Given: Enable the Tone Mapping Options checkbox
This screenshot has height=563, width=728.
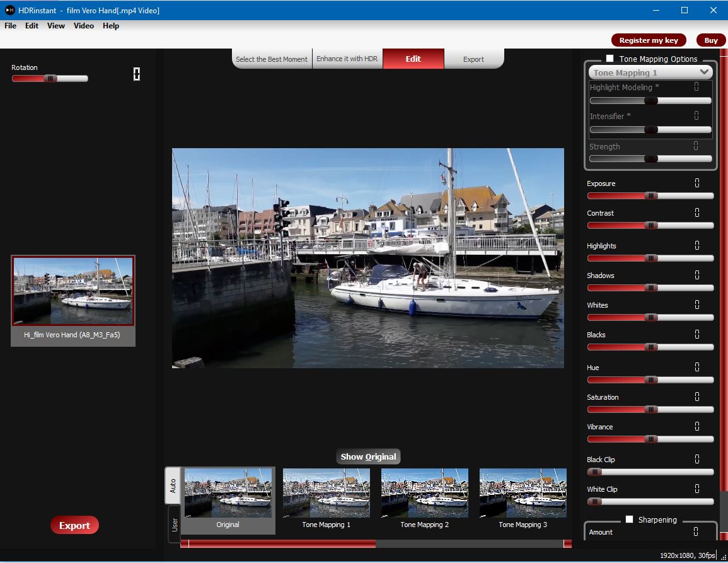Looking at the screenshot, I should pyautogui.click(x=610, y=59).
